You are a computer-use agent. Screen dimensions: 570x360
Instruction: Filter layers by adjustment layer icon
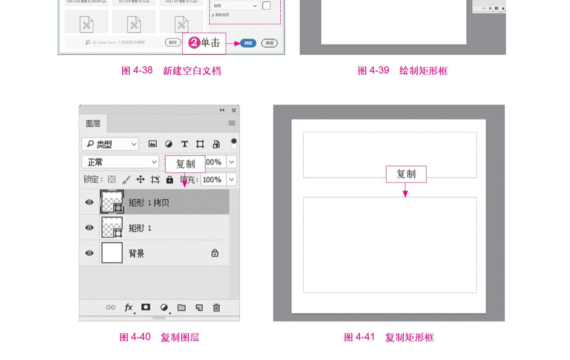168,144
